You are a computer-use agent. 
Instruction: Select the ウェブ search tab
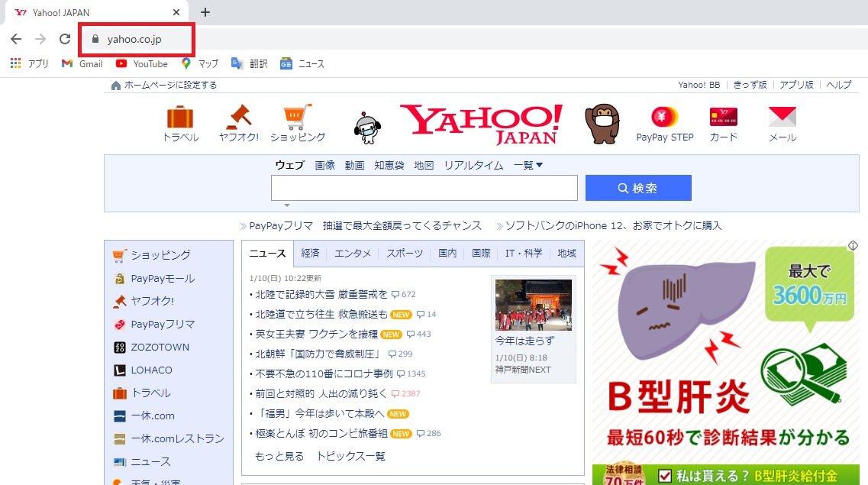tap(290, 165)
